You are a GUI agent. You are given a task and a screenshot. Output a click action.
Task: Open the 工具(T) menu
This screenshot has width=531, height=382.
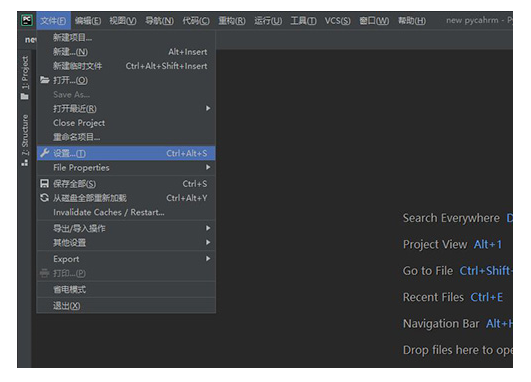(x=303, y=21)
